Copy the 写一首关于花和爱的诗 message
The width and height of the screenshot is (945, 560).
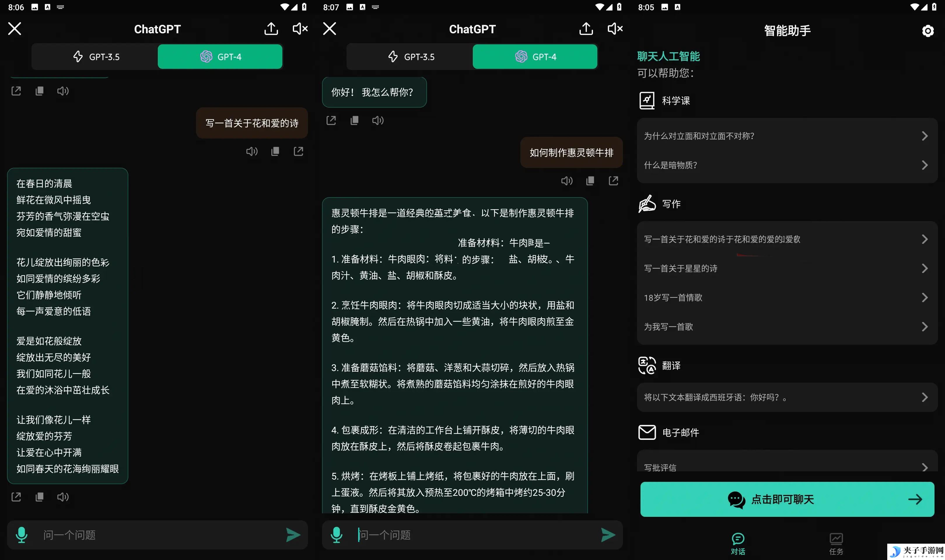275,151
